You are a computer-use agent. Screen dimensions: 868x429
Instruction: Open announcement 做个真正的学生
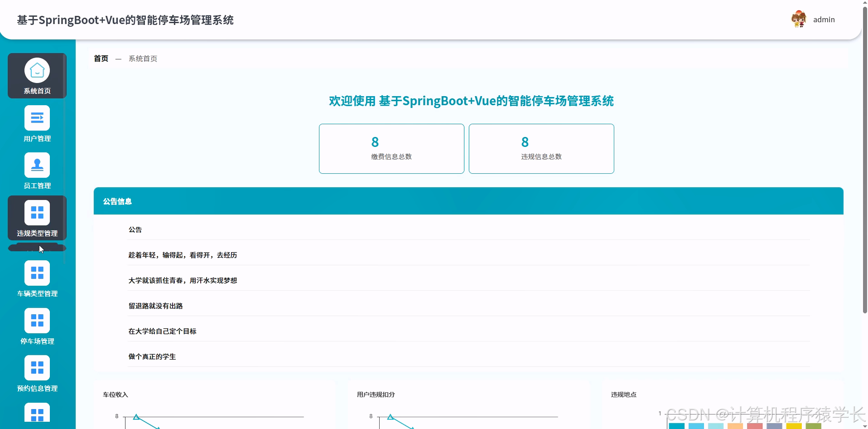(152, 357)
